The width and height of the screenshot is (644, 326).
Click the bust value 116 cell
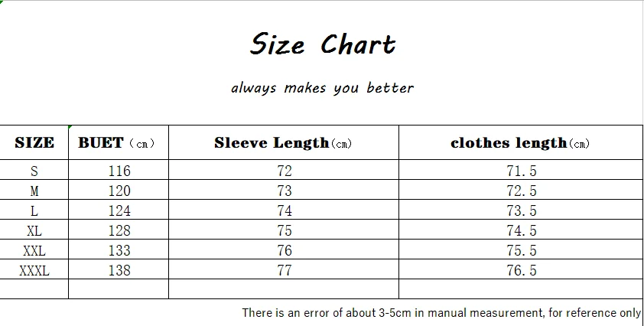pyautogui.click(x=119, y=171)
